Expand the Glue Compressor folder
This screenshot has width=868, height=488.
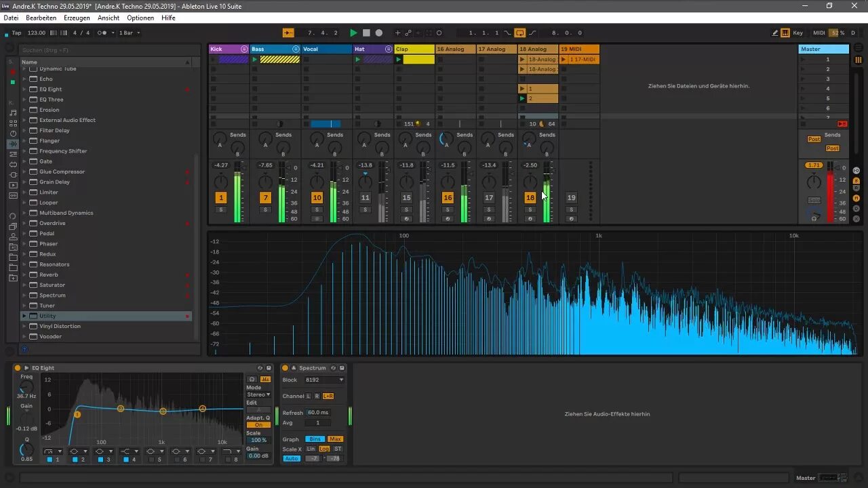(x=24, y=171)
